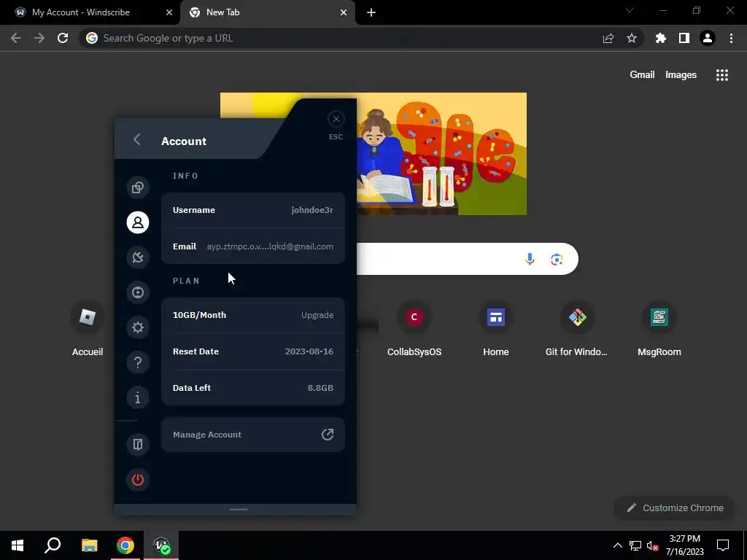The image size is (747, 560).
Task: Switch to My Account - Windscribe tab
Action: [x=90, y=12]
